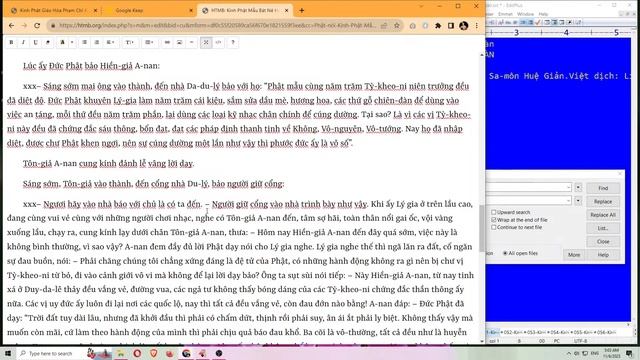Click the insert picture icon

(x=180, y=42)
